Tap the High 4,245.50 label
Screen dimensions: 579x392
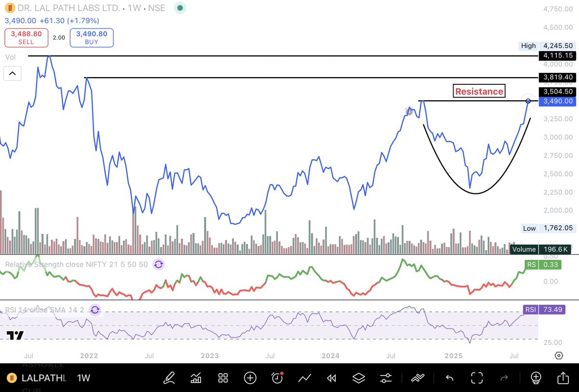547,46
